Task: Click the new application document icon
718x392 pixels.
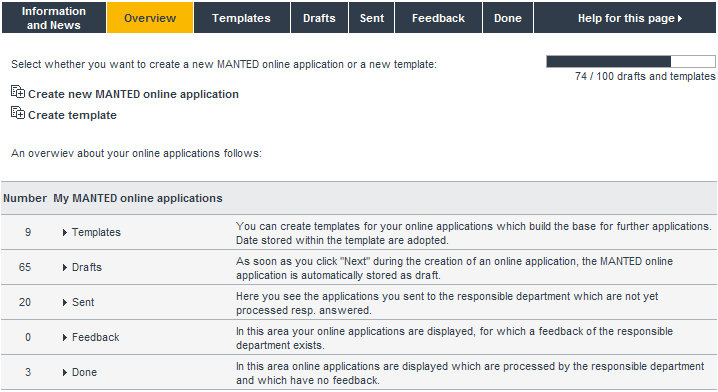Action: (x=18, y=92)
